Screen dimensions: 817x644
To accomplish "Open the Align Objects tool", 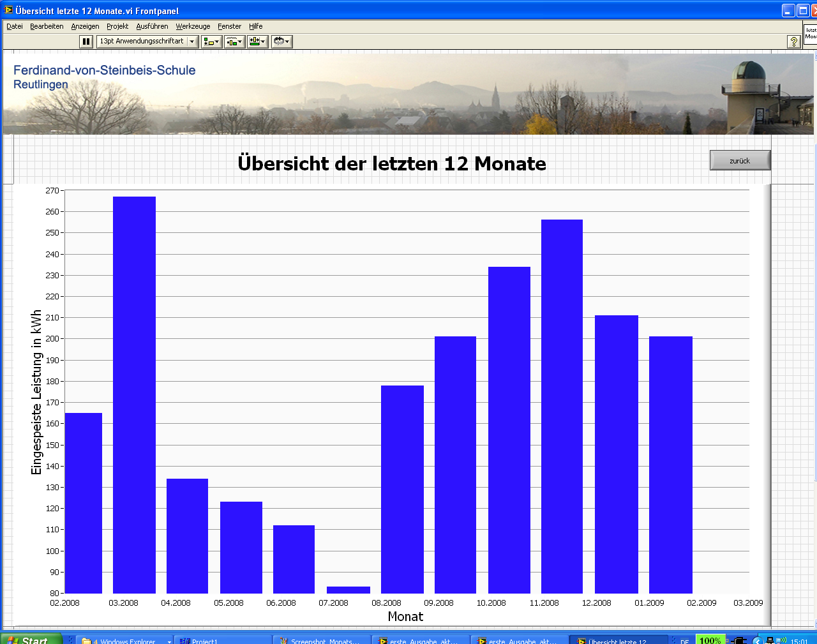I will (x=211, y=41).
